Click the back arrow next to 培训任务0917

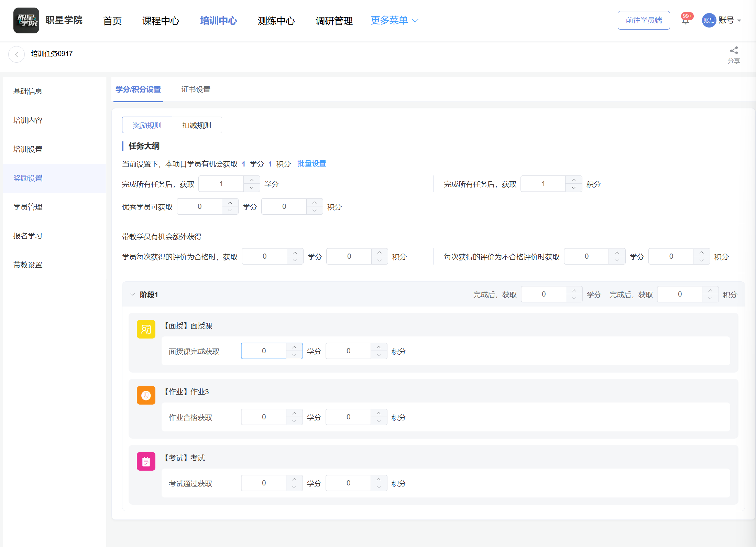point(16,54)
